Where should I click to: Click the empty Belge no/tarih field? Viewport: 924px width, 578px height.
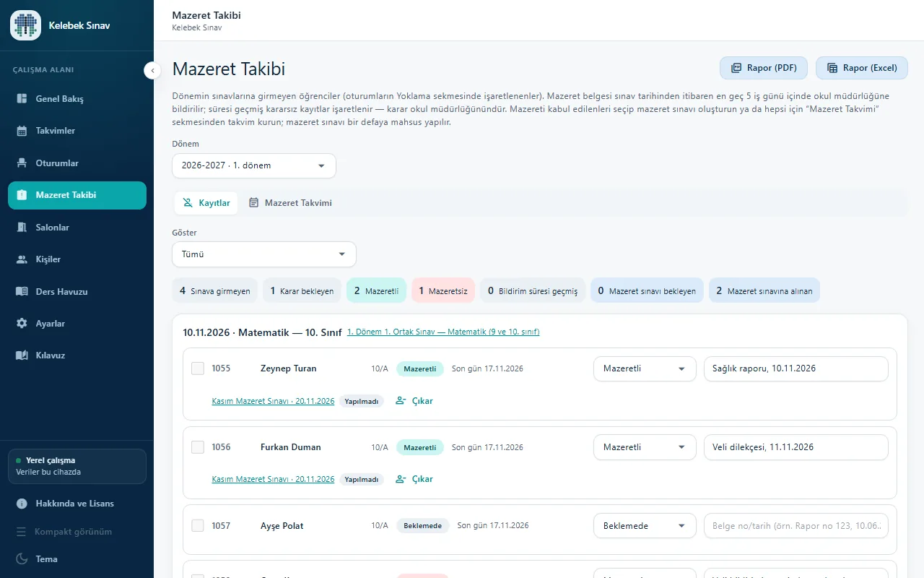click(796, 526)
